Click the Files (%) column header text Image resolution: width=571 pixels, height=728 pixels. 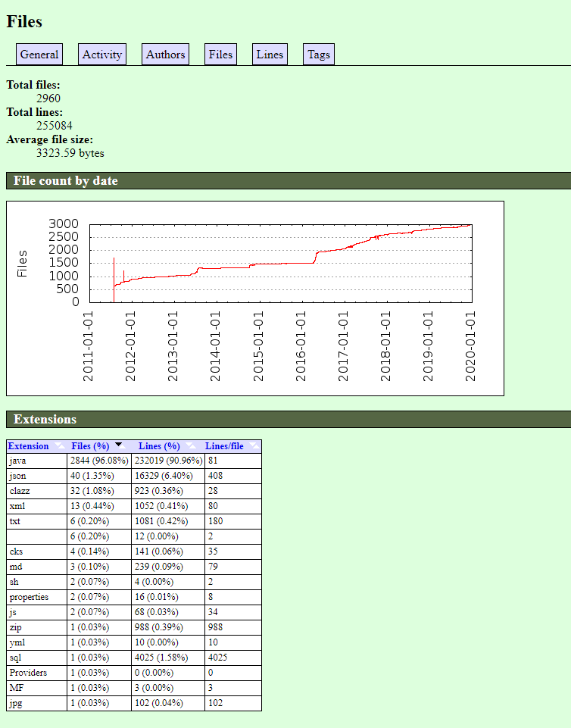[90, 446]
